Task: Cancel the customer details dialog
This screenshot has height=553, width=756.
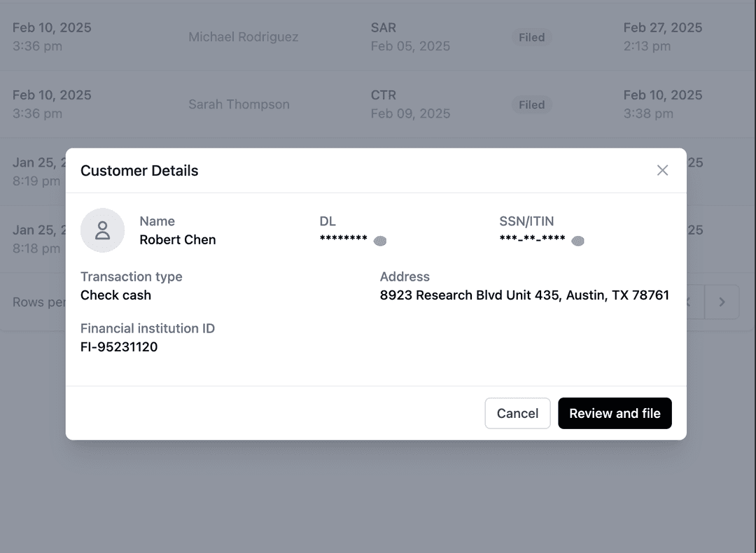Action: (x=517, y=413)
